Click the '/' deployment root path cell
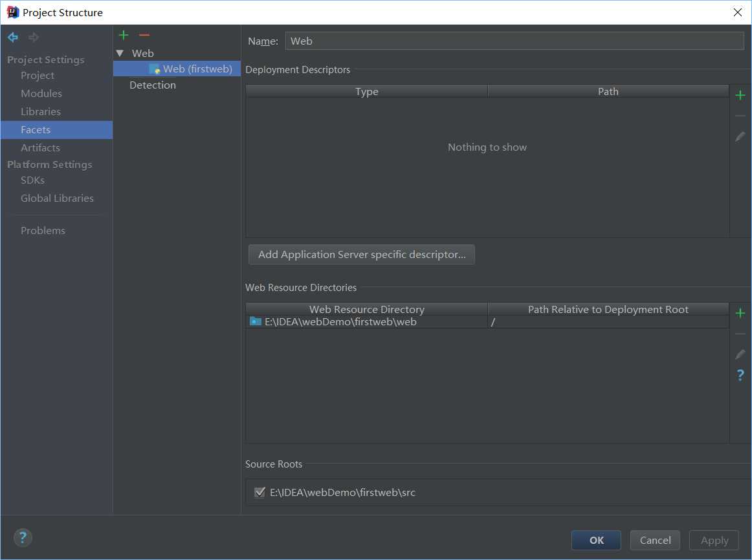752x560 pixels. 608,322
